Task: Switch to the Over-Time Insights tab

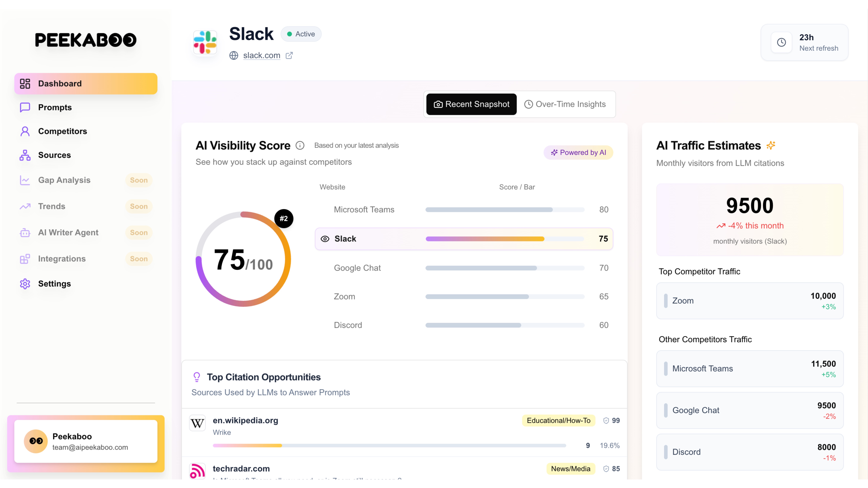Action: 565,104
